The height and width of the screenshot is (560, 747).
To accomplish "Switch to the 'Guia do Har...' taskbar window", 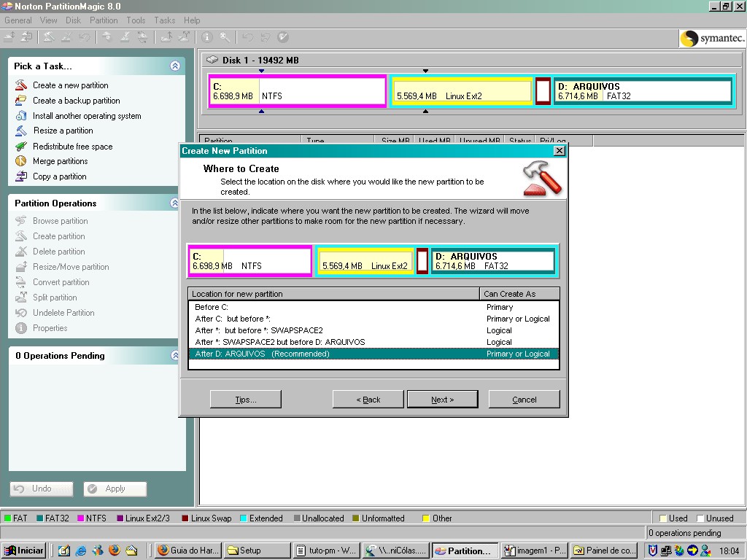I will [189, 551].
